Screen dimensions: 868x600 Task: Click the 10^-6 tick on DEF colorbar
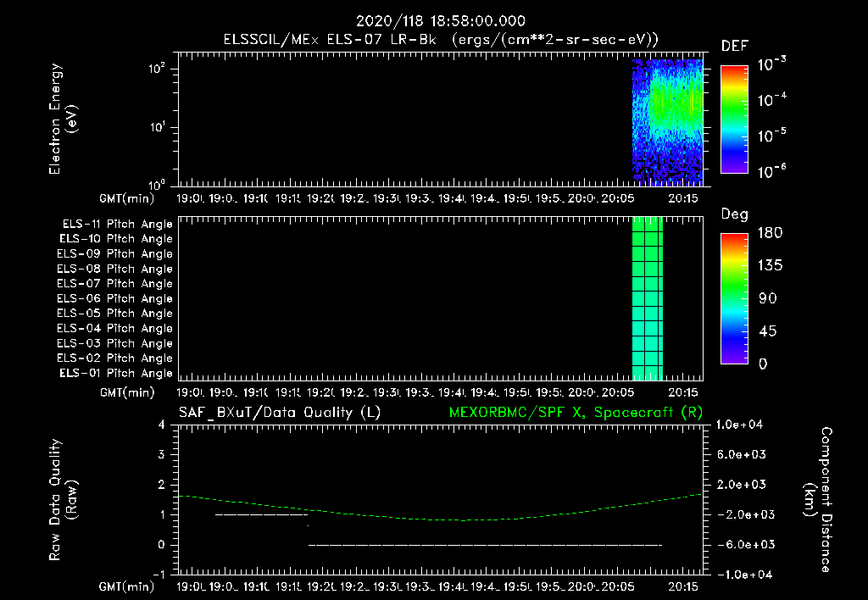[771, 171]
